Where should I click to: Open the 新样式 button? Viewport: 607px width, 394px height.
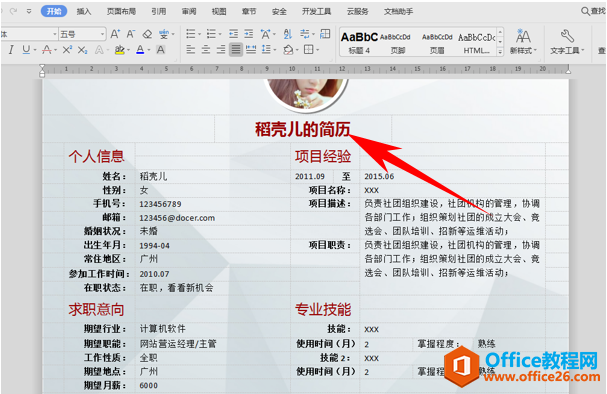coord(523,41)
